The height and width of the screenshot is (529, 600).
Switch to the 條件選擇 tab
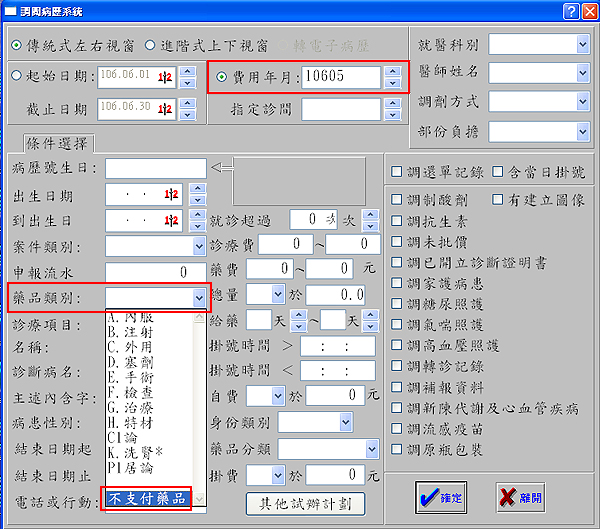pos(56,144)
